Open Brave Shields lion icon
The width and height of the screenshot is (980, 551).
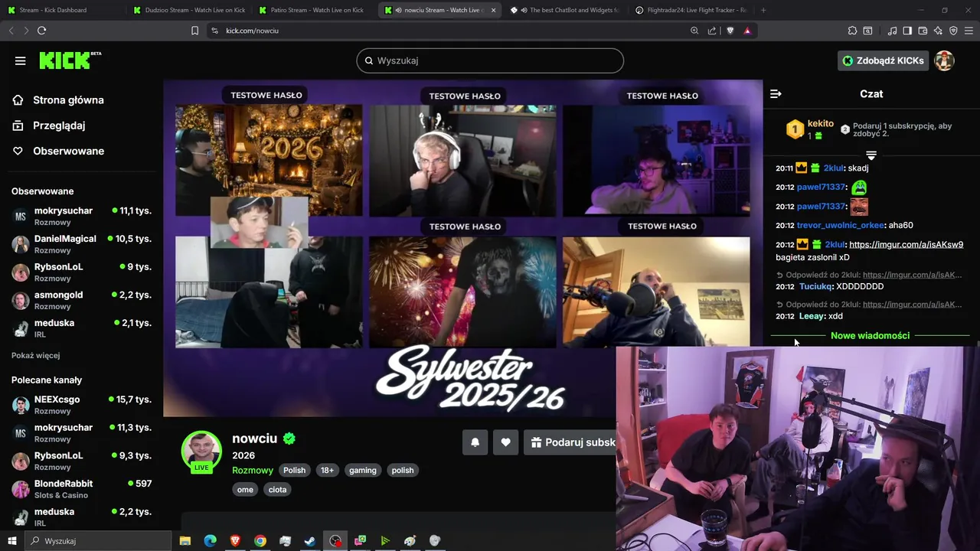tap(730, 31)
